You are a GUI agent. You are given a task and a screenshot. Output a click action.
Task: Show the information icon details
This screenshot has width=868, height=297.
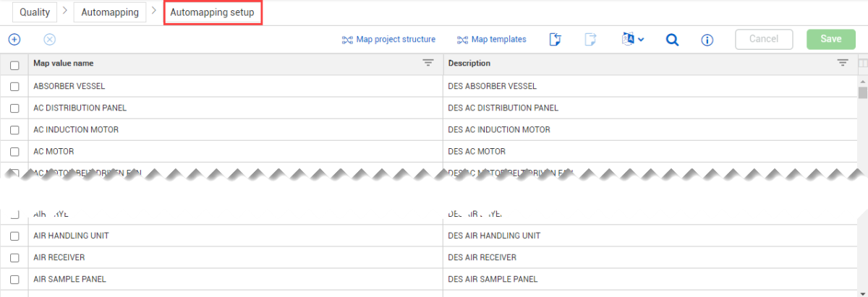(x=707, y=40)
